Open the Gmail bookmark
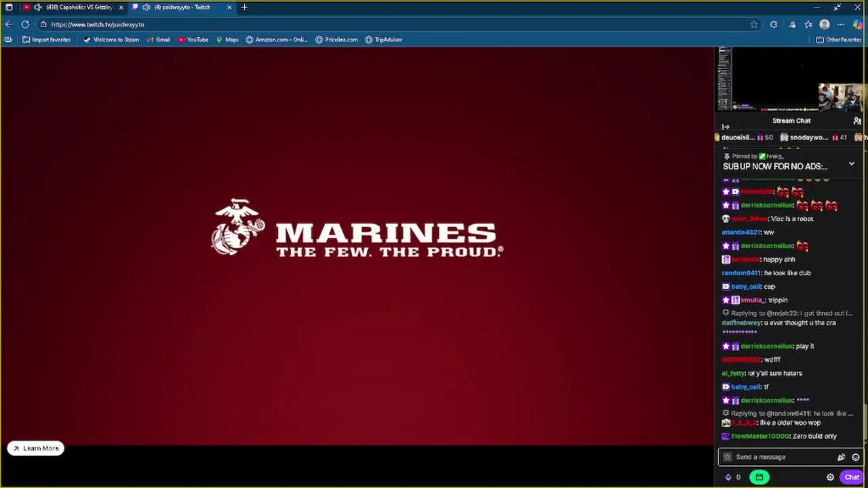Image resolution: width=868 pixels, height=488 pixels. (x=159, y=40)
